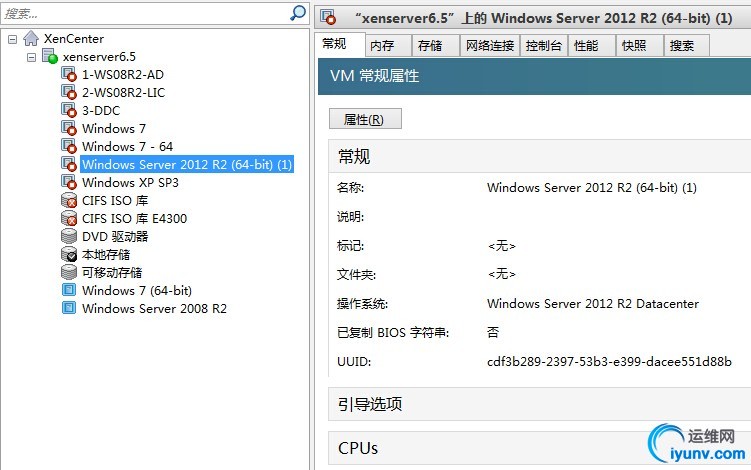This screenshot has height=470, width=751.
Task: Click the DVD 驱动器 disk icon
Action: [69, 236]
